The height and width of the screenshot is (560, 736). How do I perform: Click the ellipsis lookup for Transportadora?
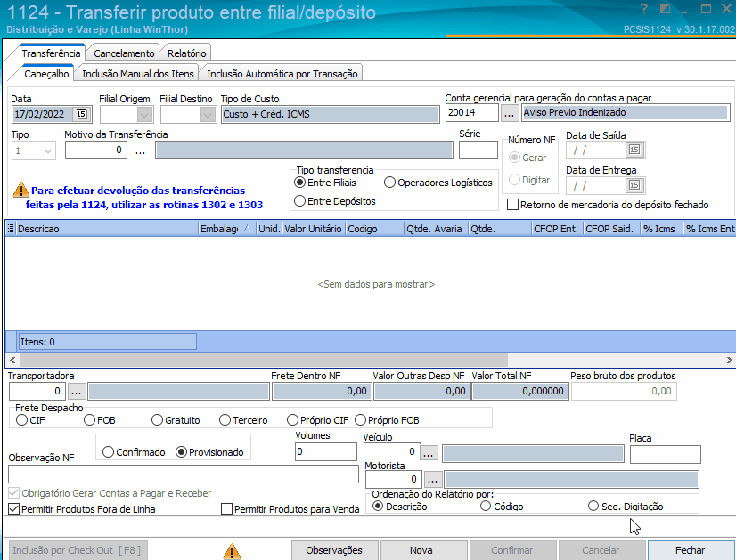(x=77, y=391)
